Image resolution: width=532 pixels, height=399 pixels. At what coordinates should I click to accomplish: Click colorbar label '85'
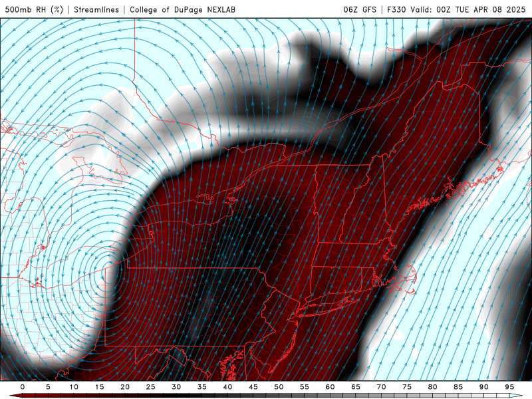pyautogui.click(x=458, y=387)
